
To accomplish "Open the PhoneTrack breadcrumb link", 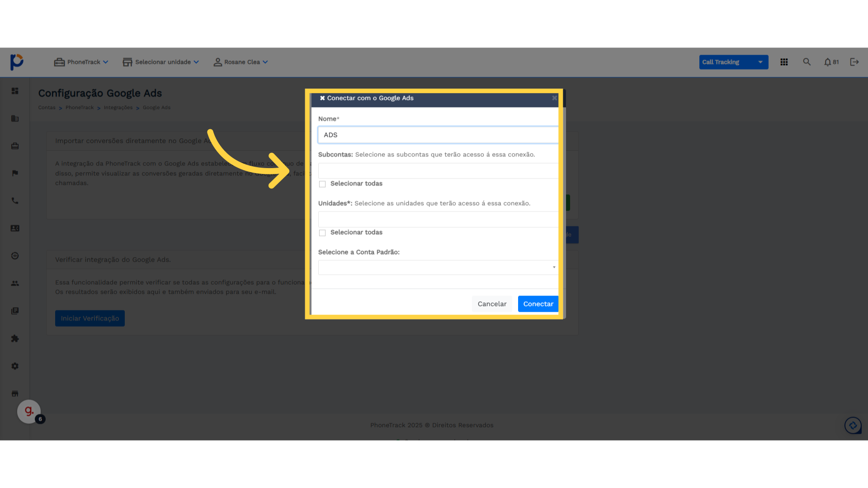I will coord(80,108).
